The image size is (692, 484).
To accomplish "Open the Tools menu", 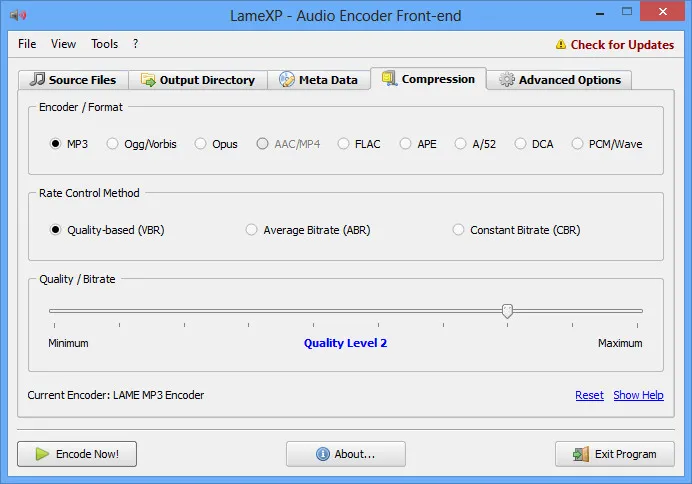I will tap(104, 44).
